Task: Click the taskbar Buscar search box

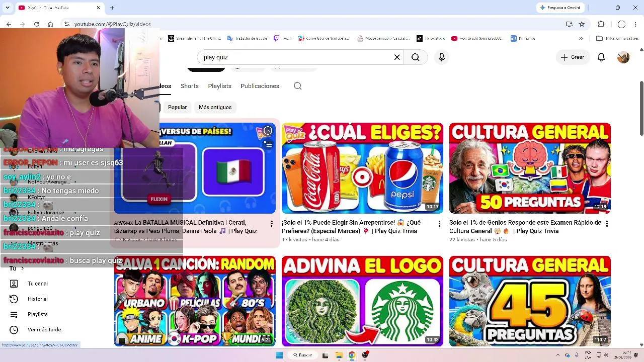Action: point(303,355)
